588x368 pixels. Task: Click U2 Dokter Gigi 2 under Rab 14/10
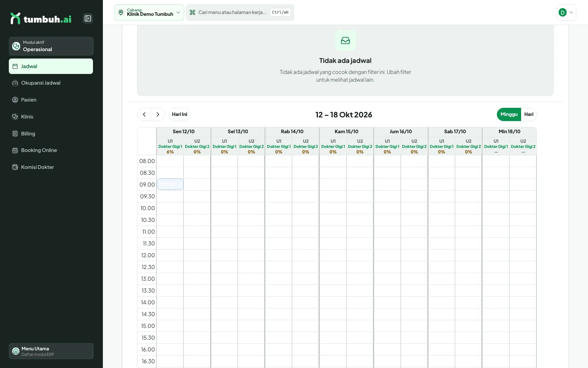(x=306, y=146)
